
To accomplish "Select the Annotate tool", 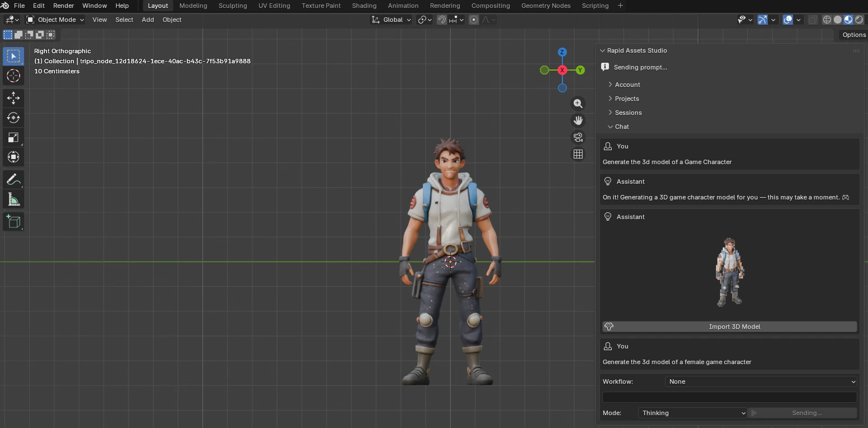I will click(x=13, y=180).
